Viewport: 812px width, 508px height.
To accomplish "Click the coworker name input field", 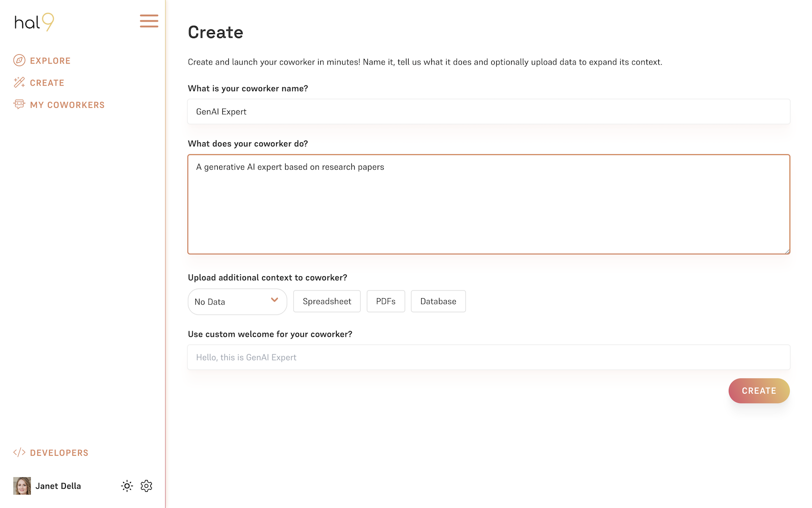I will tap(488, 112).
